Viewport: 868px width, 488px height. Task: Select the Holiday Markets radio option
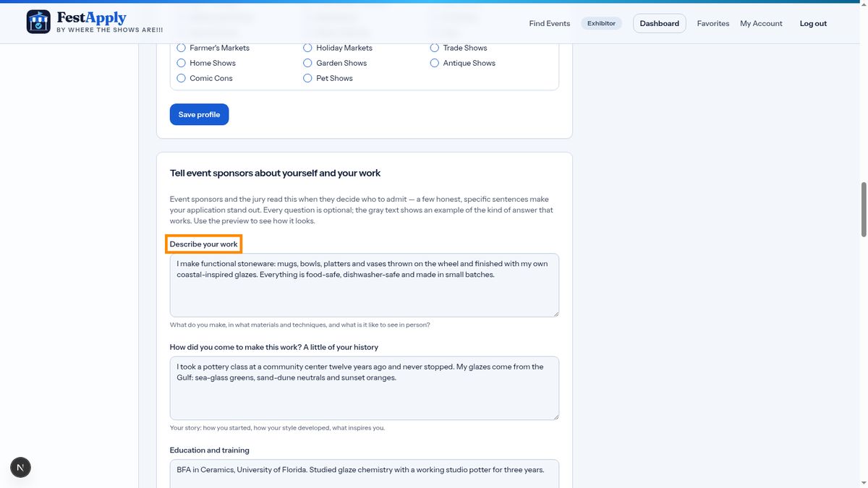tap(307, 48)
